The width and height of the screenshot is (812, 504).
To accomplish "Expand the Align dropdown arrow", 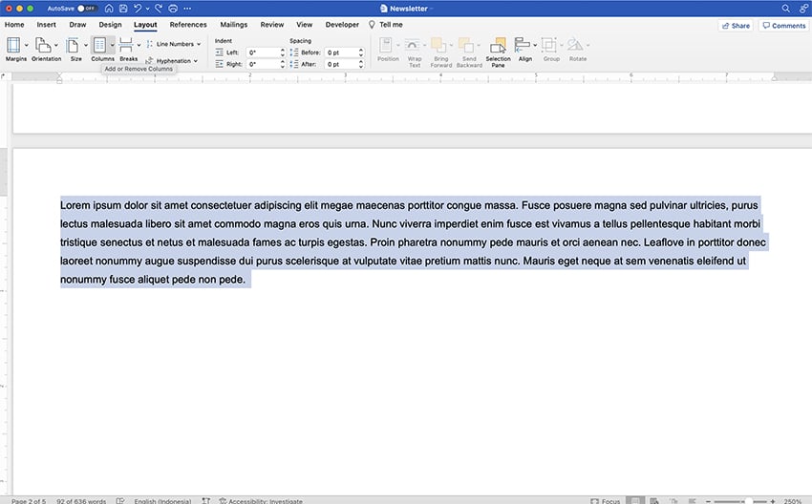I will pos(535,45).
